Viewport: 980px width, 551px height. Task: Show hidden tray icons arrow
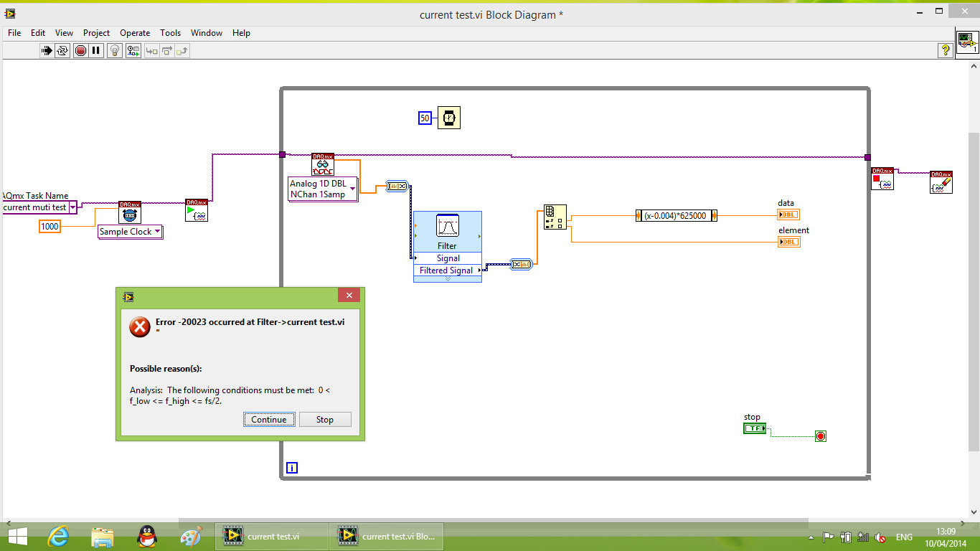click(811, 537)
